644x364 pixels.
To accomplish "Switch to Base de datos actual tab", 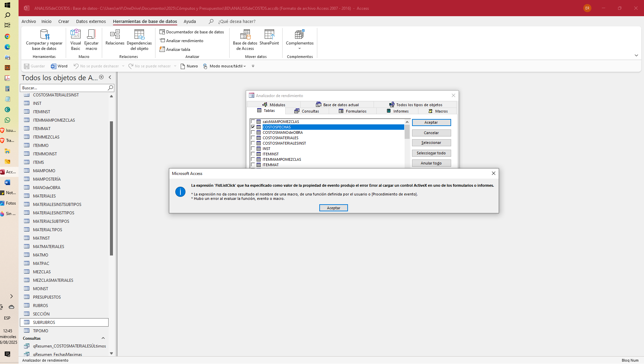I will (337, 105).
